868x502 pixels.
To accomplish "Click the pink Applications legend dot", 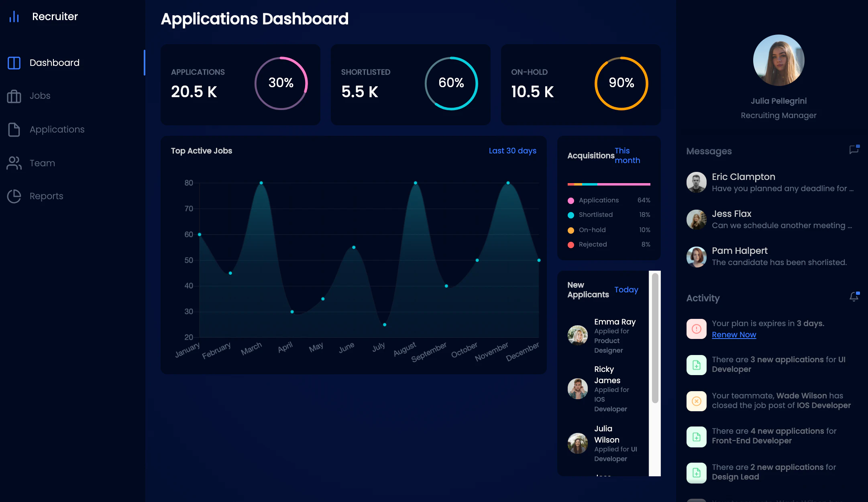I will (x=571, y=200).
